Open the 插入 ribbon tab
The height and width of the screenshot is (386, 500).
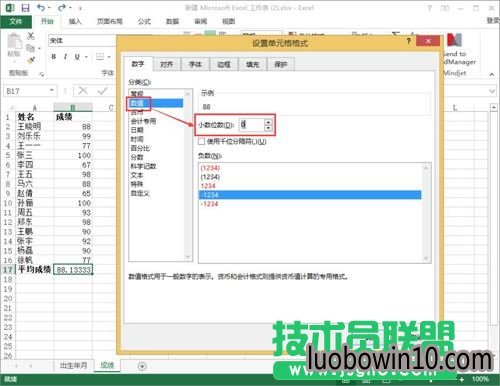tap(75, 21)
